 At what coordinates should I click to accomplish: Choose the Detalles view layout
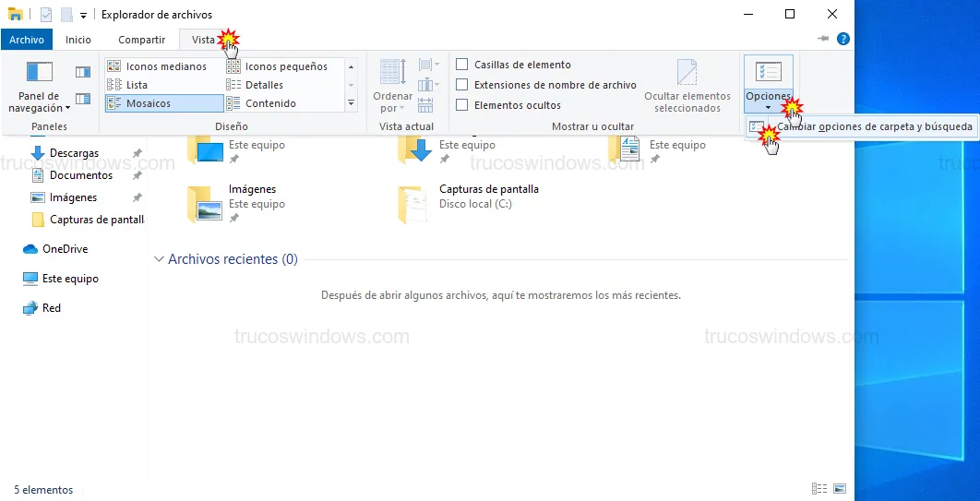click(x=264, y=85)
